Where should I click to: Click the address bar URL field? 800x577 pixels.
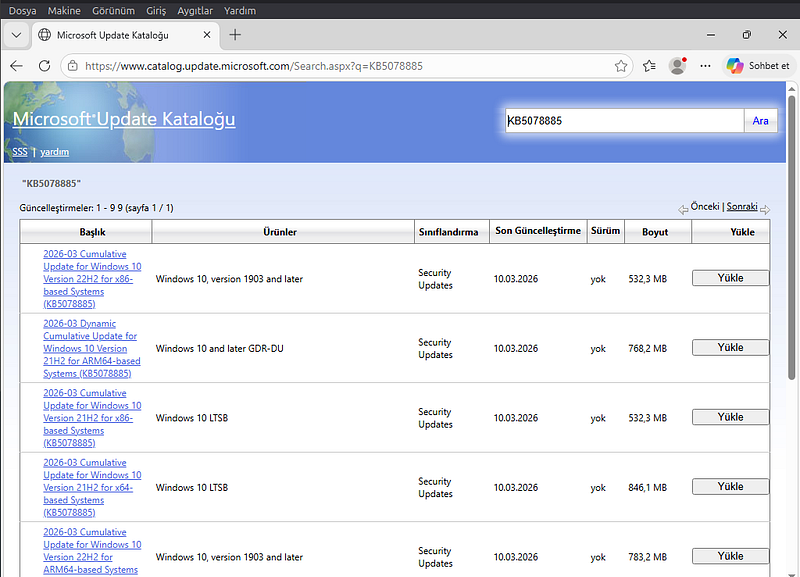(347, 66)
